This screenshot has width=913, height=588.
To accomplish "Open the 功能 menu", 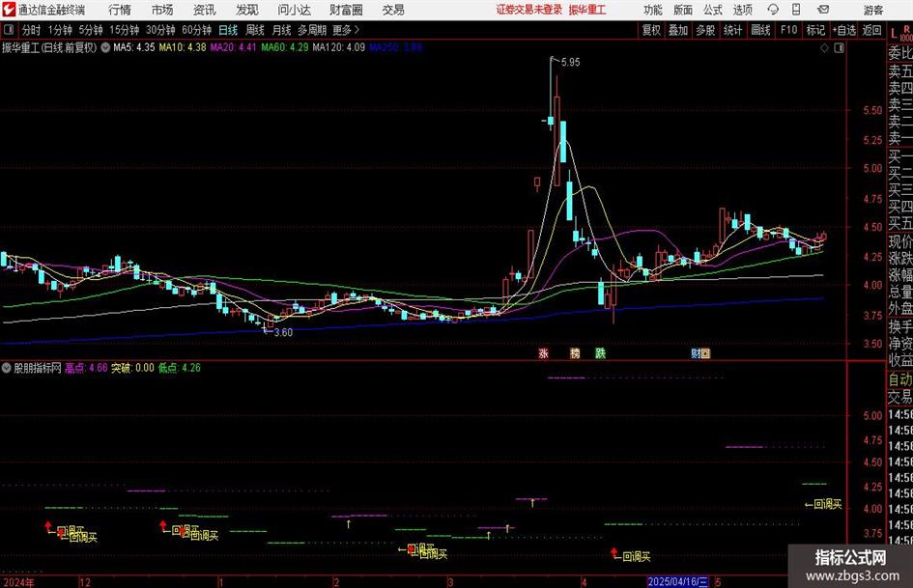I will pos(653,10).
